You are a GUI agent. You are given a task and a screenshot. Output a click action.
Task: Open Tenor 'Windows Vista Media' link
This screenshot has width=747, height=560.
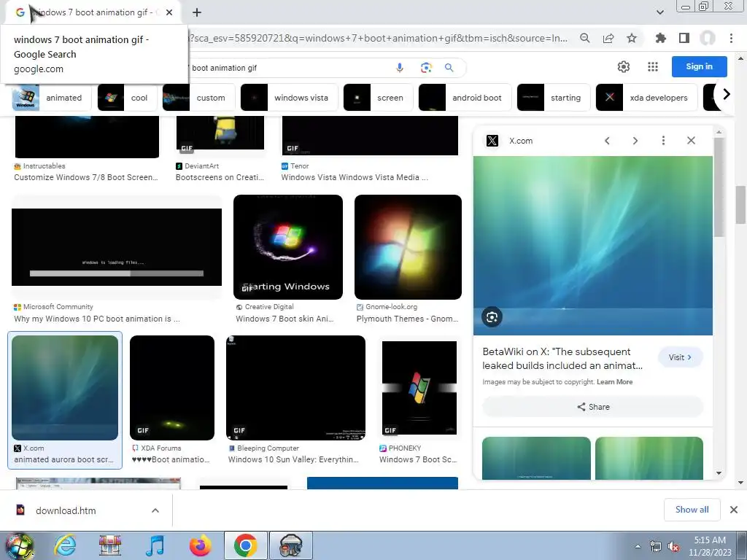[x=355, y=177]
